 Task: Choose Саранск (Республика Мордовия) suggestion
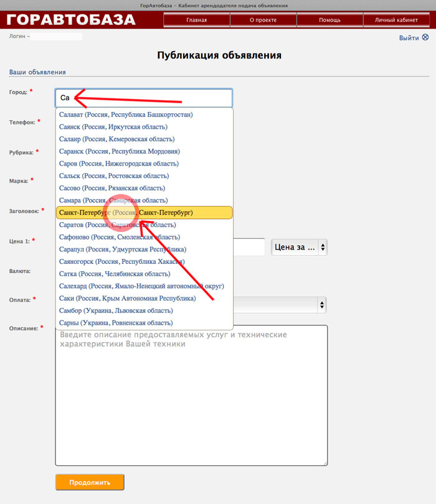point(144,151)
